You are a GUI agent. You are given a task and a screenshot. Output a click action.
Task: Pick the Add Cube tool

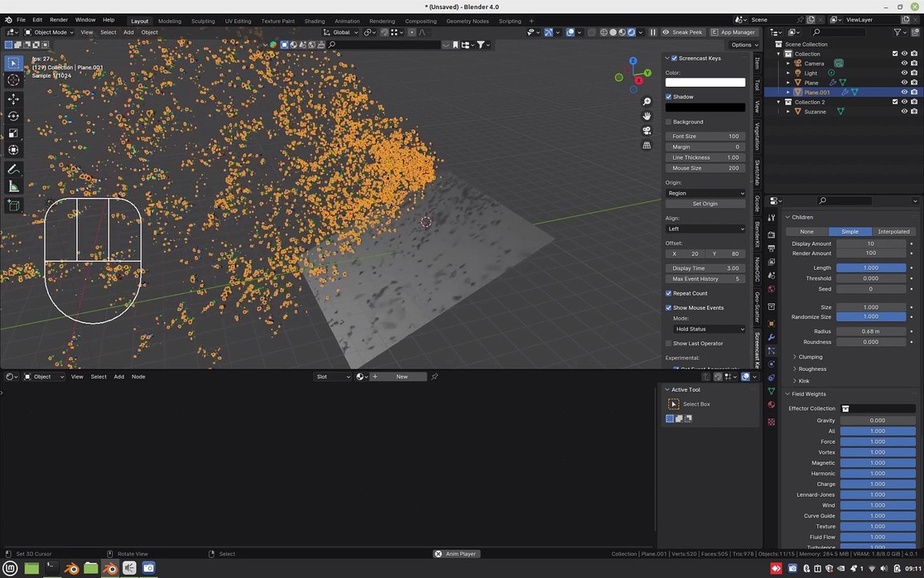tap(14, 206)
